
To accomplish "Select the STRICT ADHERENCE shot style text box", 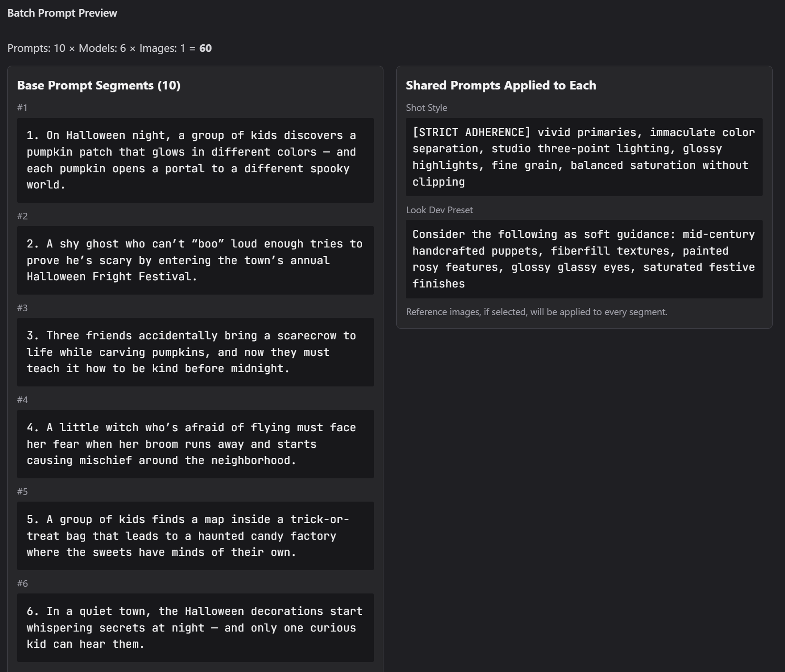I will pos(584,157).
